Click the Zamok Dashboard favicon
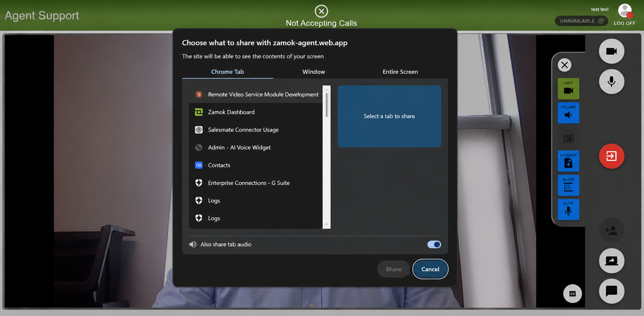The height and width of the screenshot is (316, 644). (199, 112)
